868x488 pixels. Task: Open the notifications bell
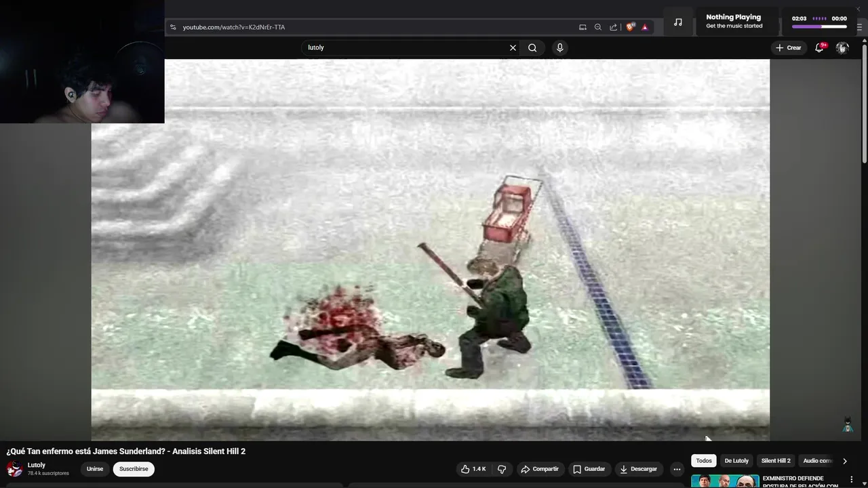[819, 47]
